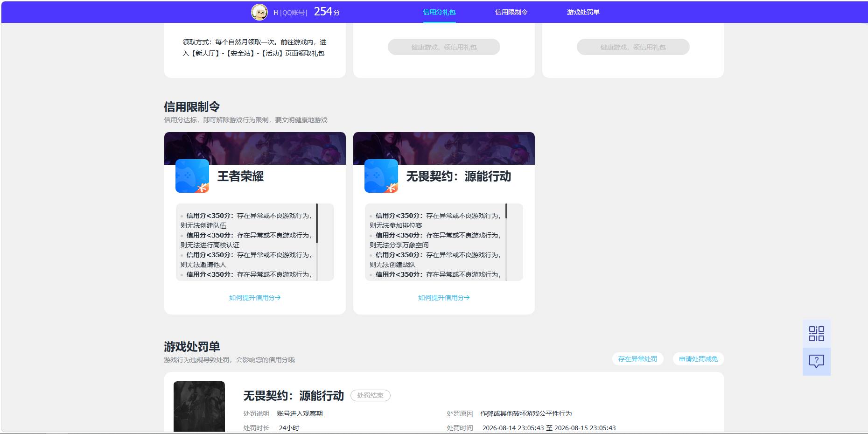Click 如何提升信用分 link under 王者荣耀
The width and height of the screenshot is (868, 434).
tap(255, 298)
